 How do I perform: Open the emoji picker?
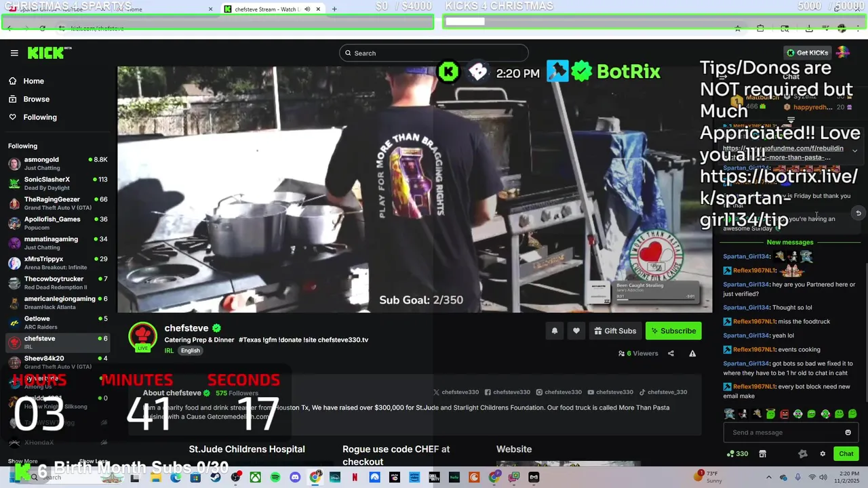(x=848, y=432)
